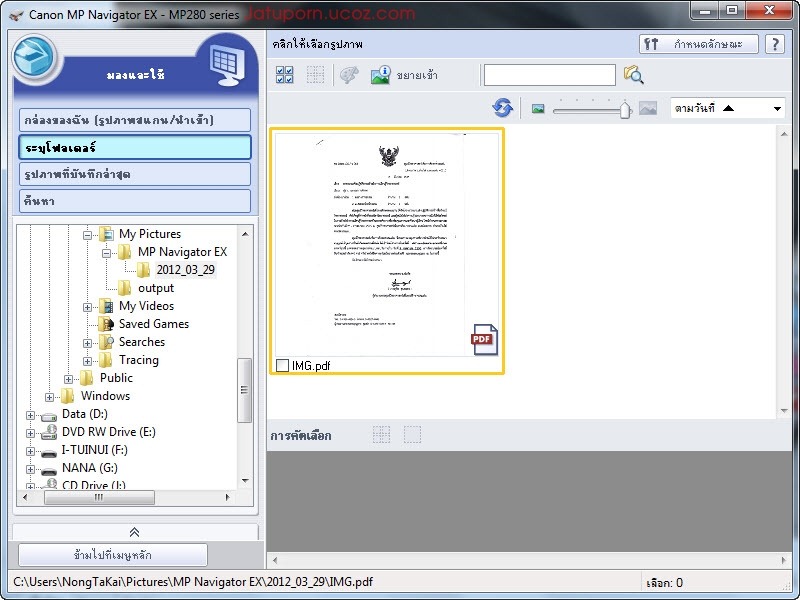
Task: Collapse the MP Navigator EX tree node
Action: tap(106, 253)
